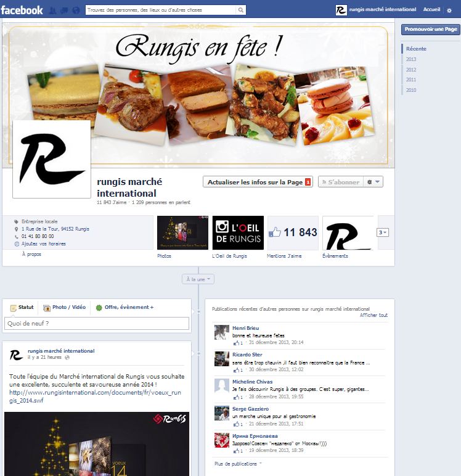Click the Quoi de neuf status field

[97, 323]
